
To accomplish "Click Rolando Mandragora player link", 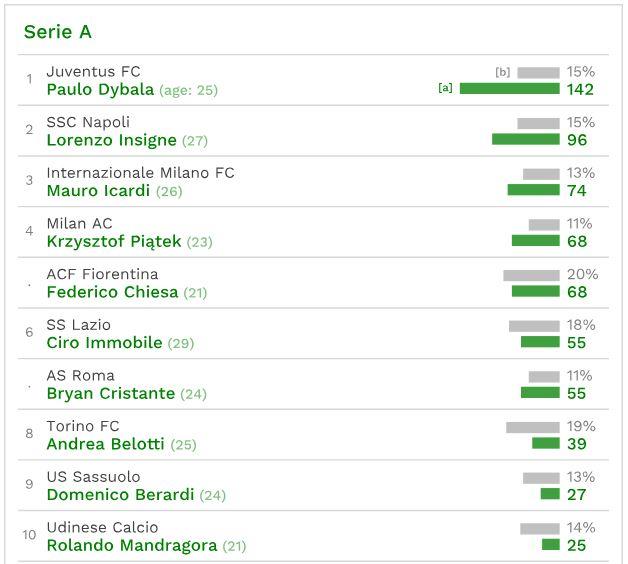I will pos(130,546).
